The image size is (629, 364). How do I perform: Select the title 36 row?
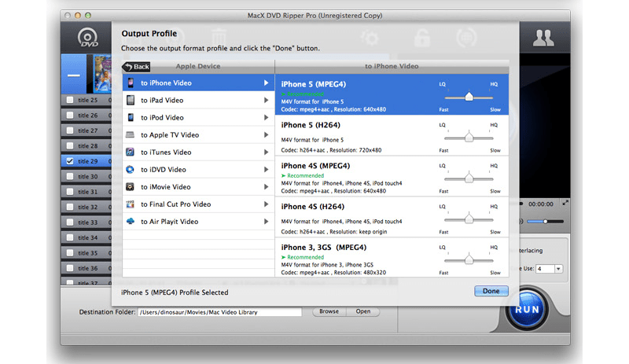[86, 268]
